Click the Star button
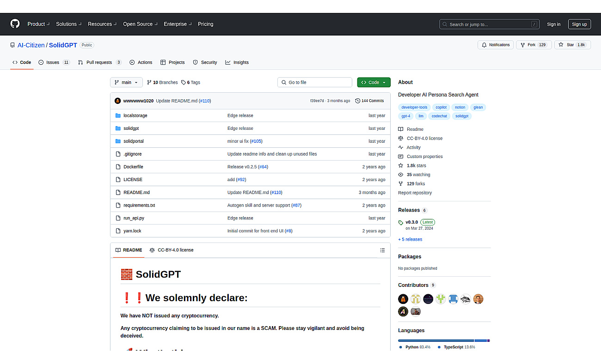601x364 pixels. click(x=572, y=45)
